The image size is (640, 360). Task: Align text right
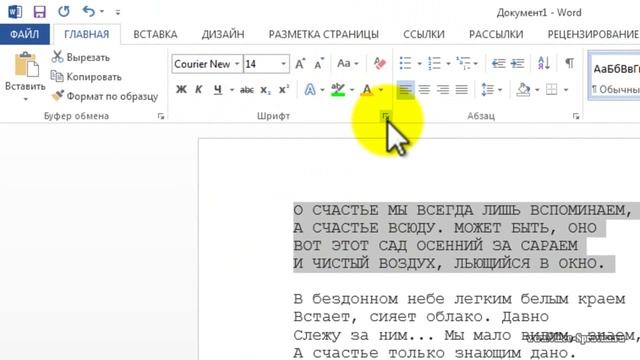tap(443, 90)
